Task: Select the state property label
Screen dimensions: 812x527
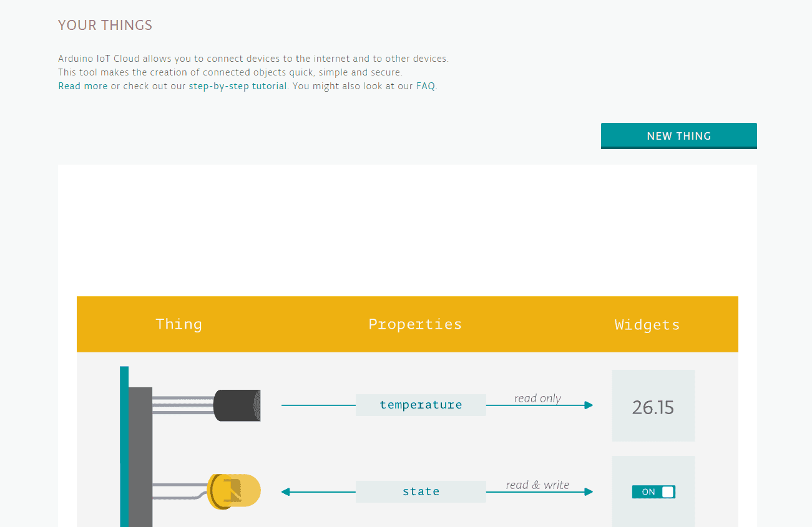Action: (x=421, y=492)
